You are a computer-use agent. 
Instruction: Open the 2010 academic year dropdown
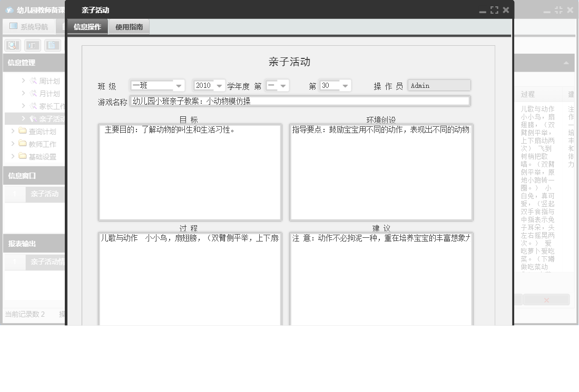[220, 85]
